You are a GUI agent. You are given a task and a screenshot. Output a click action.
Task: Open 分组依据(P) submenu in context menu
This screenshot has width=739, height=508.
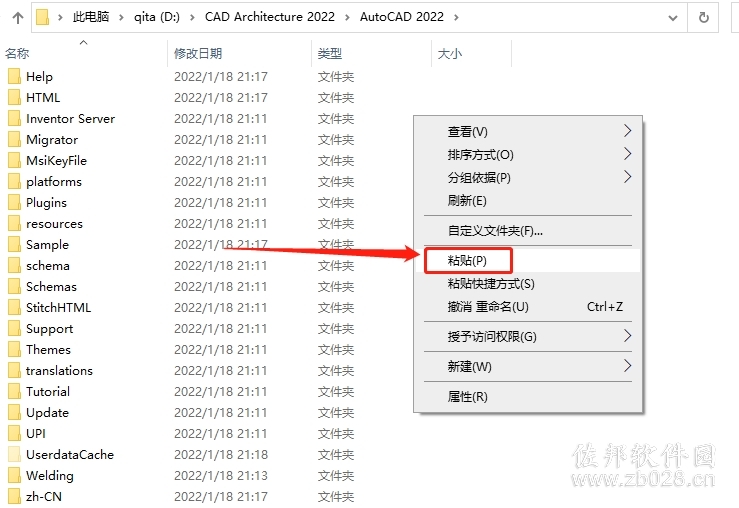(x=528, y=178)
